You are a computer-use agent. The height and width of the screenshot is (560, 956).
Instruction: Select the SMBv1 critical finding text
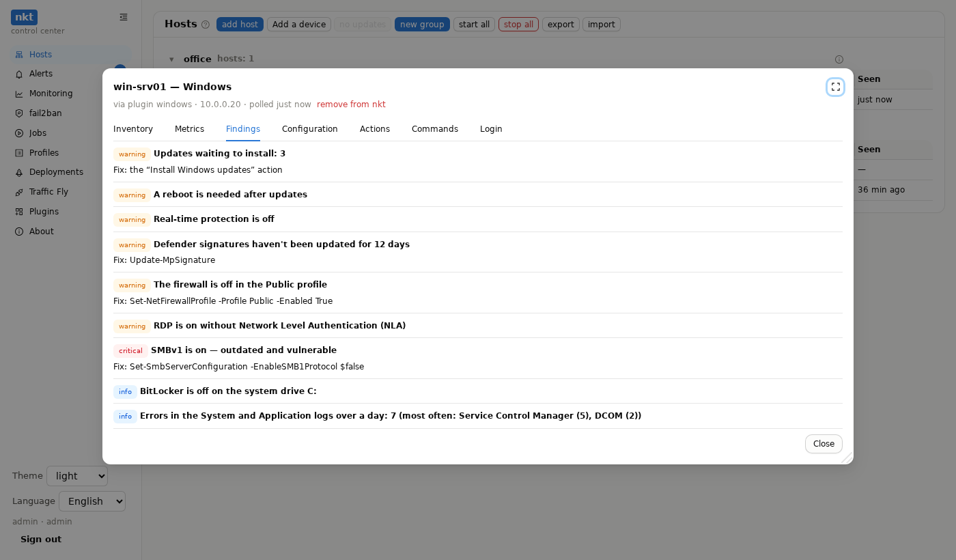click(x=244, y=350)
